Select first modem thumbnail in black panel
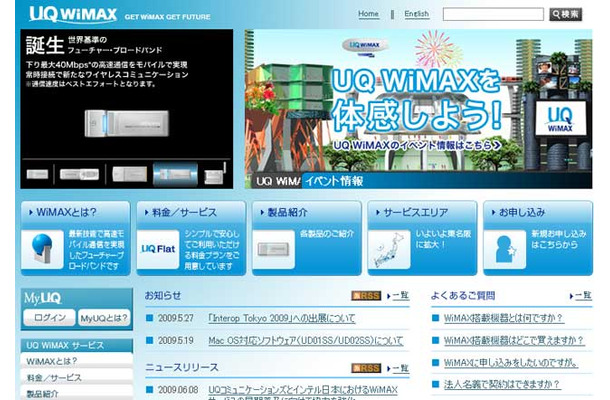 [37, 174]
